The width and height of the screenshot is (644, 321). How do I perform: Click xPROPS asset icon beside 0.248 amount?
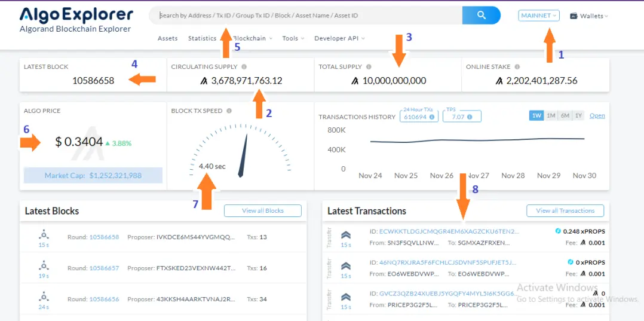pos(558,231)
